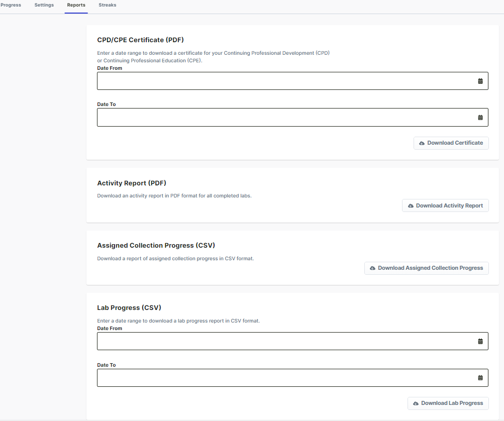Click cloud icon on Download Assigned Collection Progress
The image size is (504, 421).
372,268
